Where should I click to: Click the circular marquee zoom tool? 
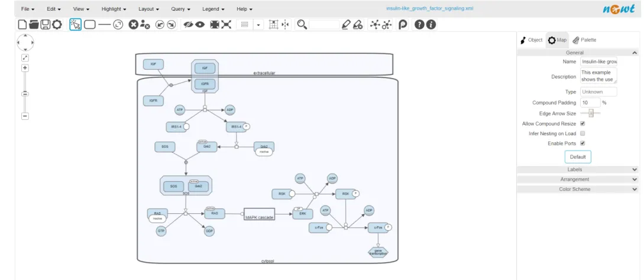pos(118,25)
